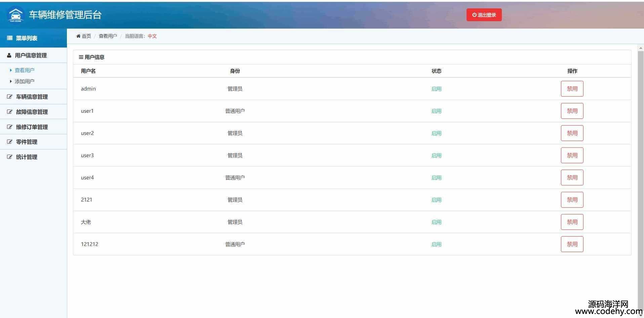Go to 首页 breadcrumb link
The height and width of the screenshot is (318, 644).
tap(86, 36)
